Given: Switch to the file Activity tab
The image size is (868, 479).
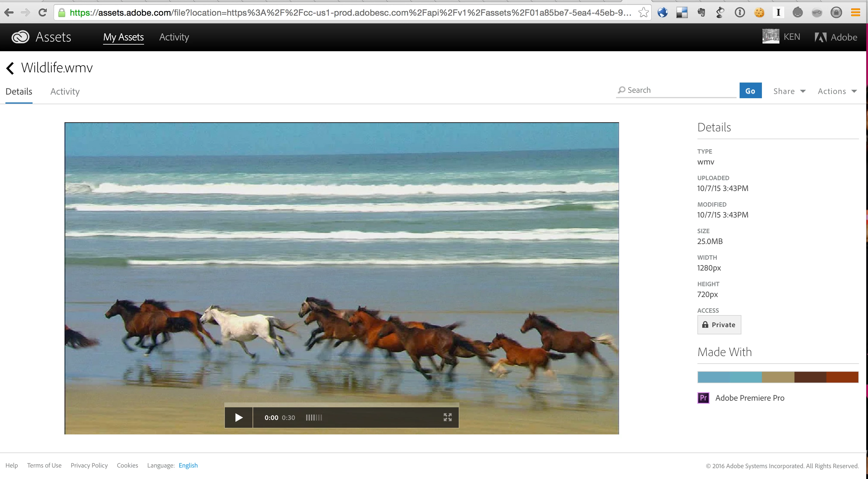Looking at the screenshot, I should click(65, 92).
